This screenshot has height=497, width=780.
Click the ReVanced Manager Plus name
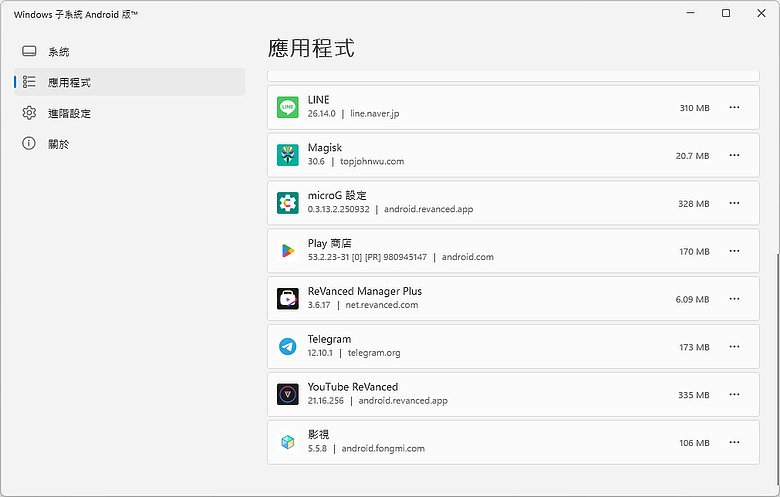pyautogui.click(x=365, y=291)
